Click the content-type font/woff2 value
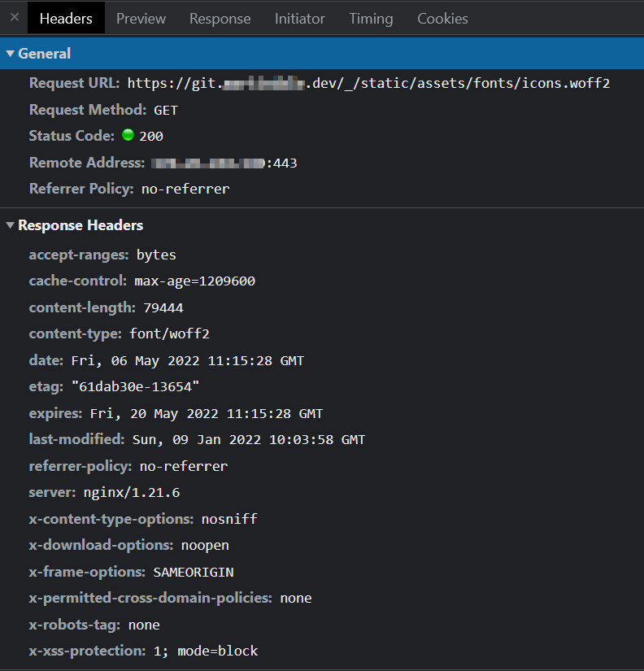Image resolution: width=644 pixels, height=671 pixels. click(169, 333)
